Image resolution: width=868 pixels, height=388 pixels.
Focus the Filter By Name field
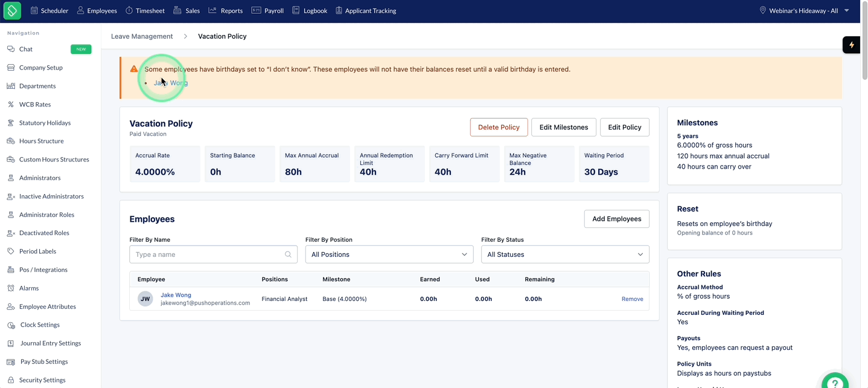click(x=213, y=254)
